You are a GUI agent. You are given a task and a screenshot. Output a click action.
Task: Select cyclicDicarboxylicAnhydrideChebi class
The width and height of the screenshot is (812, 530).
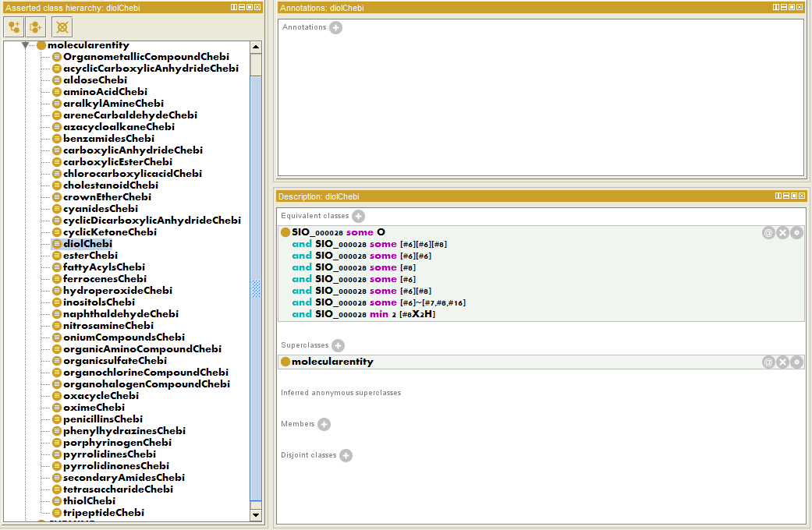(152, 221)
